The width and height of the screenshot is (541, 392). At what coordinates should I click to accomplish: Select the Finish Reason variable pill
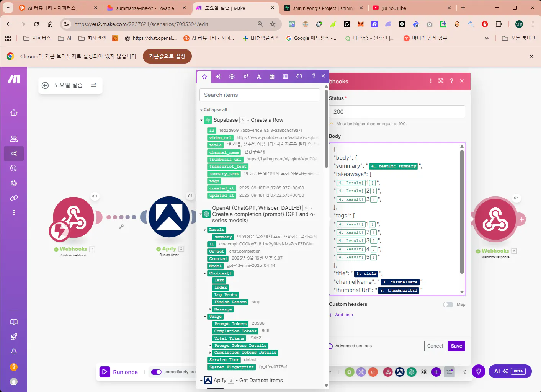230,302
